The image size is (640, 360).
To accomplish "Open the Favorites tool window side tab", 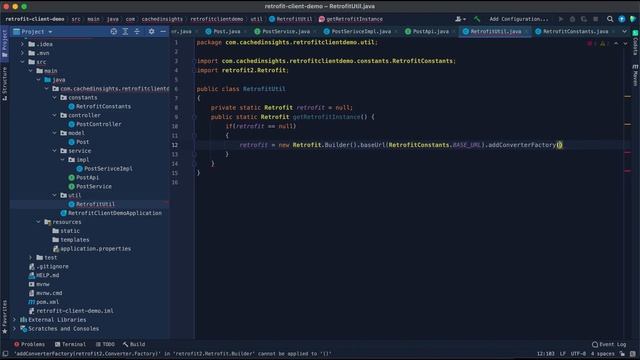I will click(x=4, y=316).
